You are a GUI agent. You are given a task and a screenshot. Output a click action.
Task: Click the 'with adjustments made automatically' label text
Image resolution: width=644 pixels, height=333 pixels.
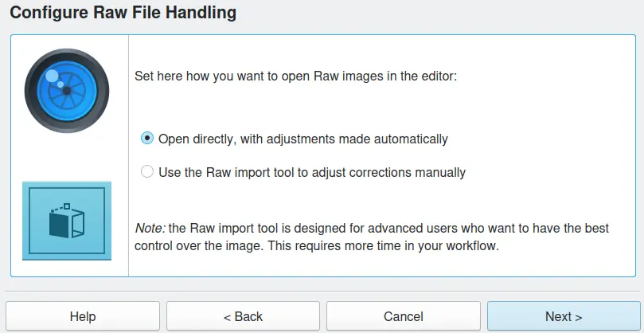click(342, 139)
